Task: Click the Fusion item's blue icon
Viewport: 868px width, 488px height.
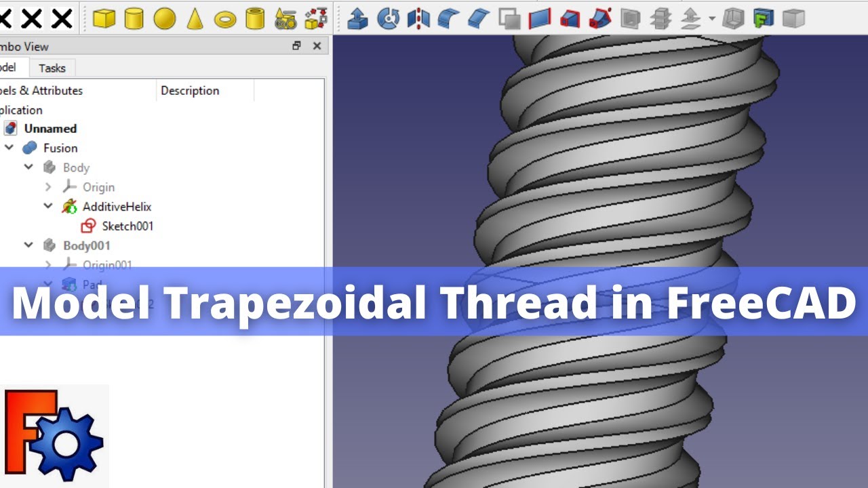Action: coord(30,148)
